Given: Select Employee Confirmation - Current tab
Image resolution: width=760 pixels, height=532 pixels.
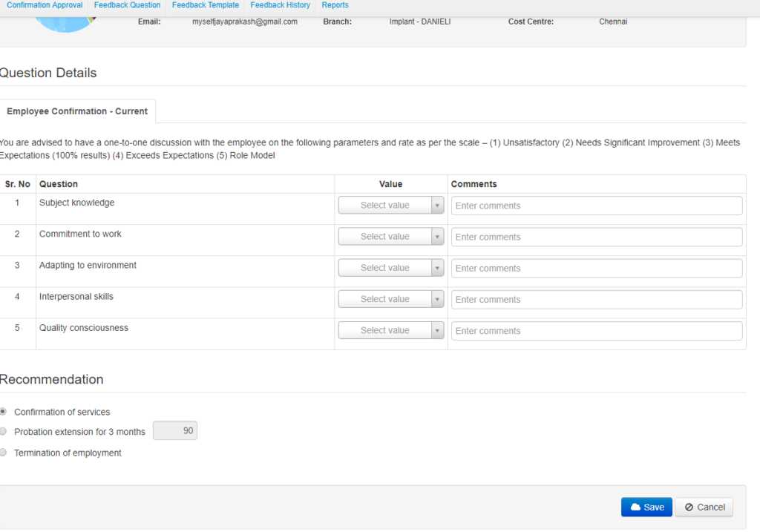Looking at the screenshot, I should click(77, 111).
